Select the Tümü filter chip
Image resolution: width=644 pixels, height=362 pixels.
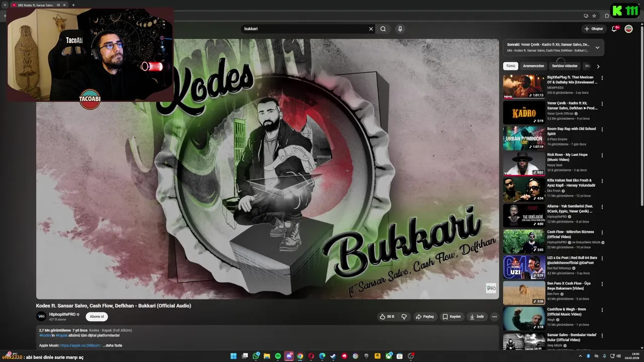(511, 66)
